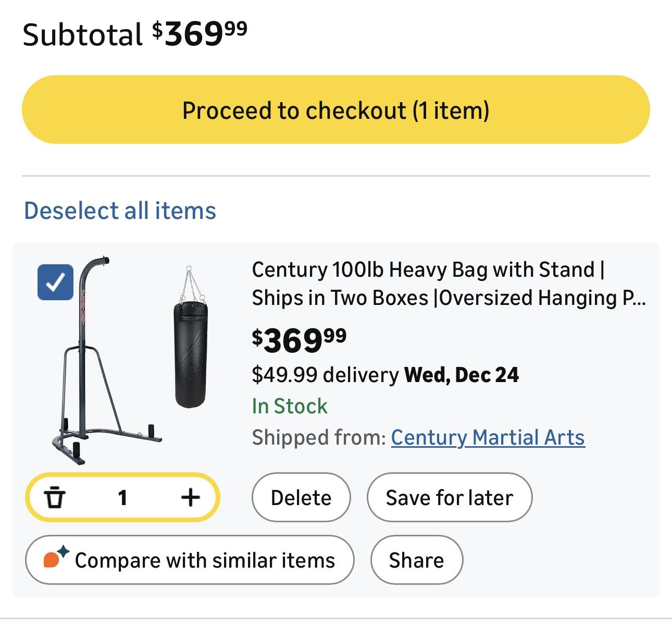Open the Century 100lb Heavy Bag product title

(448, 284)
